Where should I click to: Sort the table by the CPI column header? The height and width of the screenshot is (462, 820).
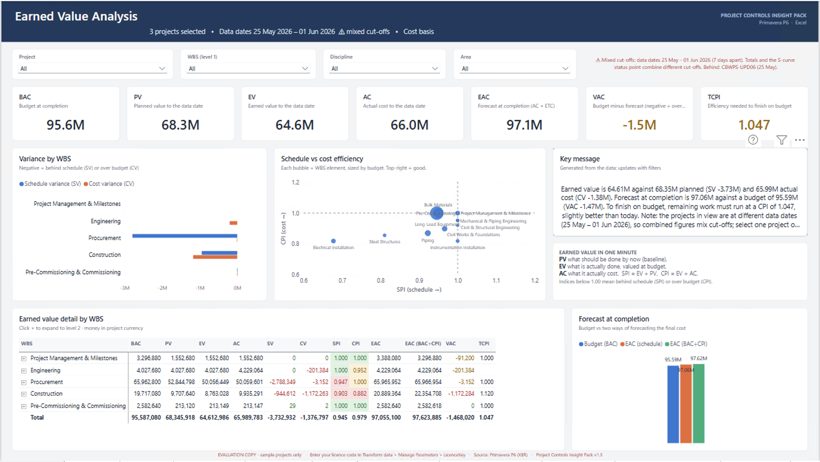click(x=356, y=343)
